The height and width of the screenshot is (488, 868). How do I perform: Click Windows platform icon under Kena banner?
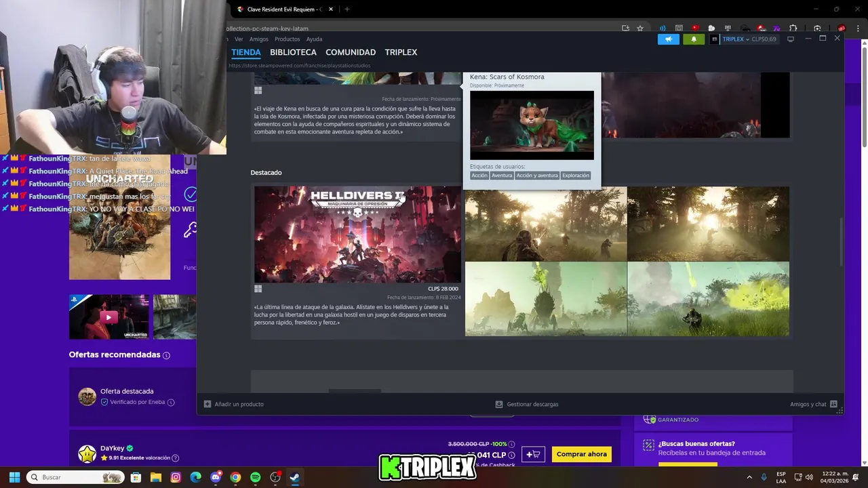tap(258, 90)
